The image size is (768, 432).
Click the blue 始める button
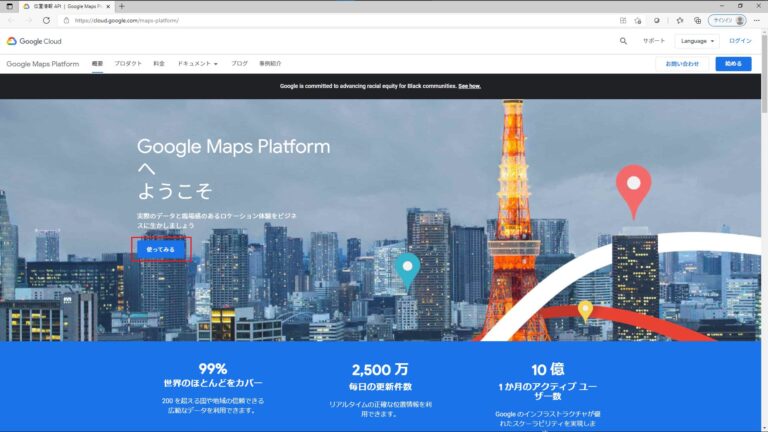tap(733, 64)
